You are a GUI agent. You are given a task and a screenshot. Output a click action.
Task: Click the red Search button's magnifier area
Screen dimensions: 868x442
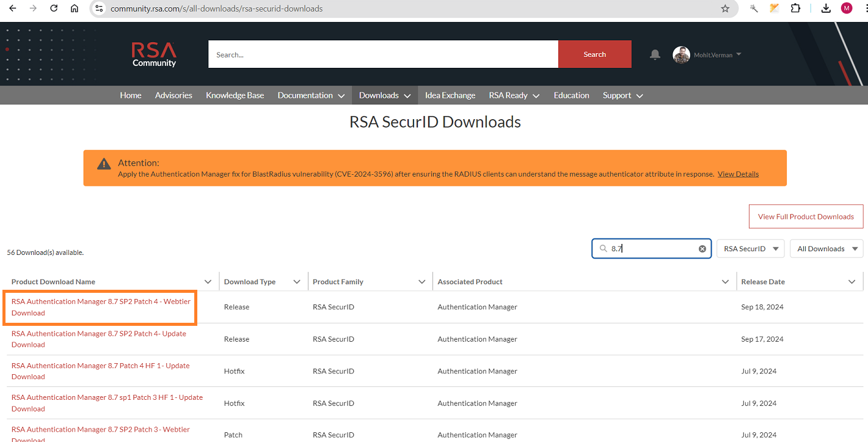594,54
